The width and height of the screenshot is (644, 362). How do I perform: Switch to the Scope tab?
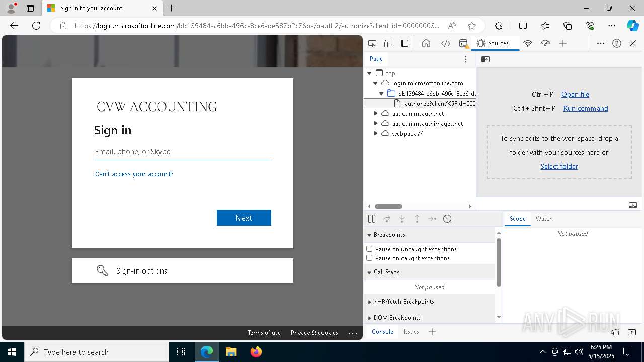[x=517, y=219]
